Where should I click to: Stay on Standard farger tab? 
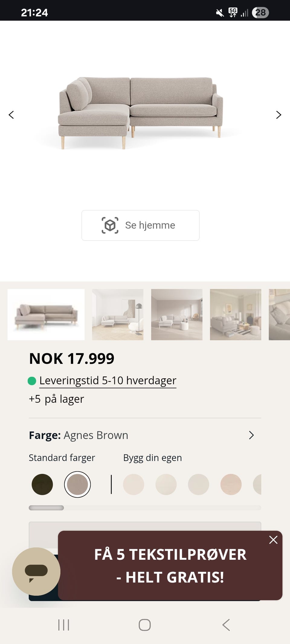(x=62, y=458)
